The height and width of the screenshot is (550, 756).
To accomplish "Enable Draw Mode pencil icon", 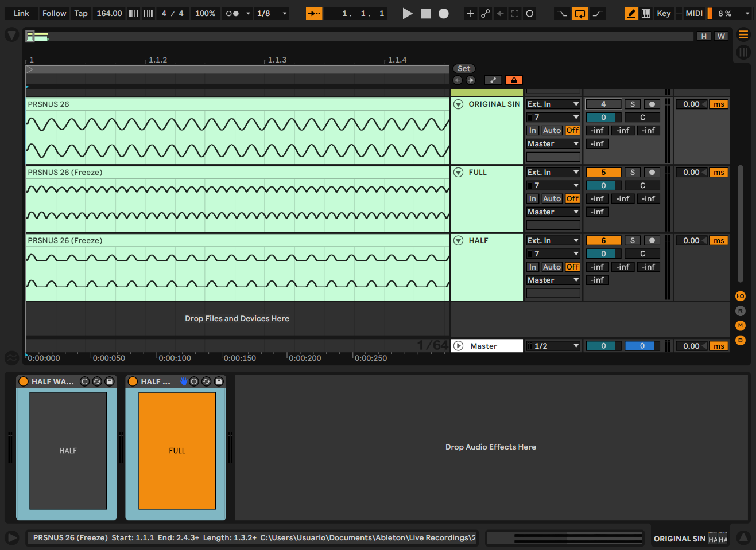I will pos(630,13).
